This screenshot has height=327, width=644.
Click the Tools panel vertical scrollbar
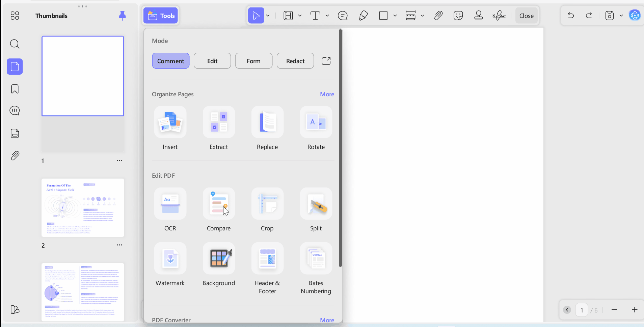click(341, 148)
